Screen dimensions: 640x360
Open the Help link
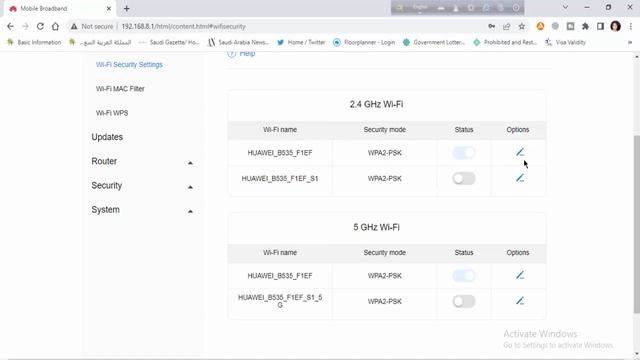click(241, 53)
